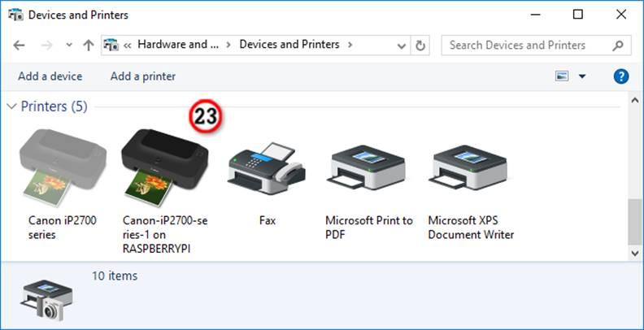Click the Forward navigation arrow
This screenshot has width=644, height=330.
click(47, 46)
